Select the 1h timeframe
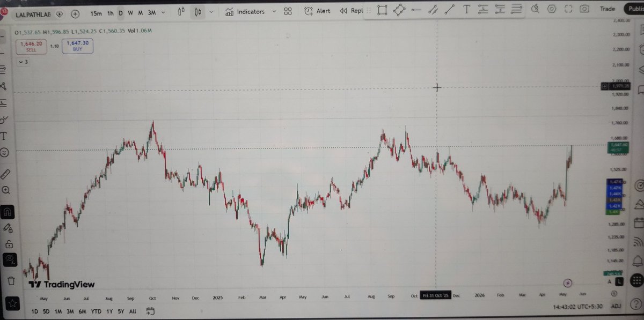 110,12
